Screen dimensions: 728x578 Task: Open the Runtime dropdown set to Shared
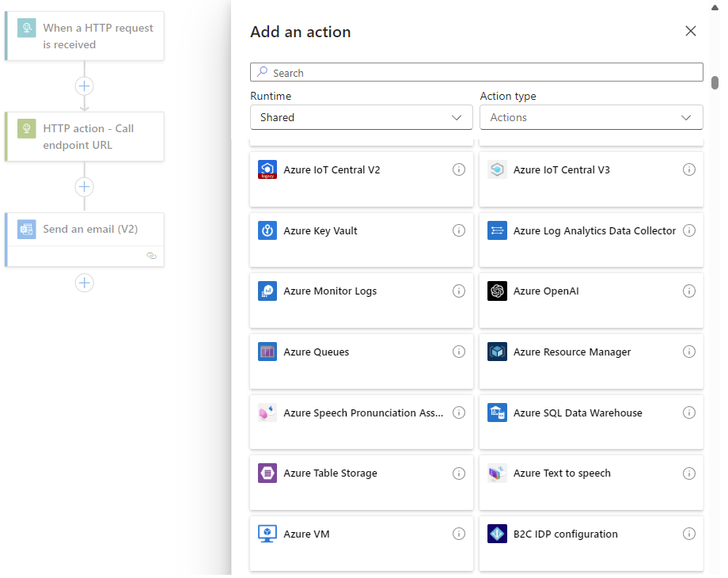[362, 116]
